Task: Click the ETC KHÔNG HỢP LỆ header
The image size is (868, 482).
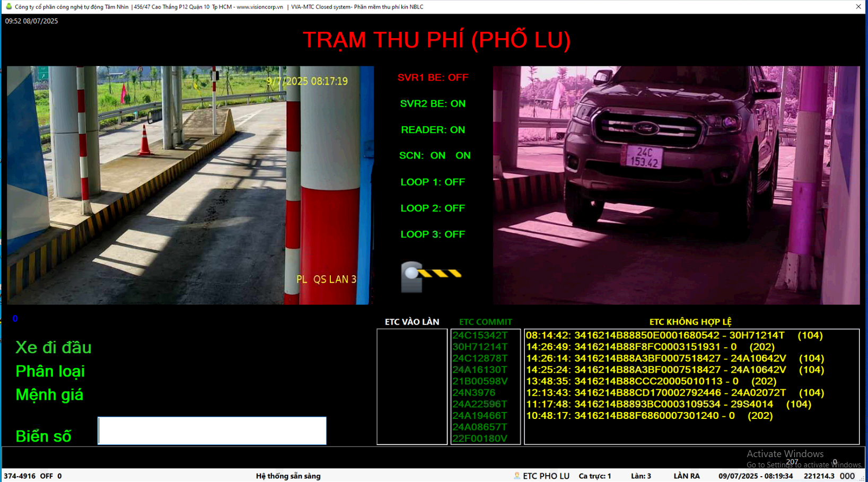Action: pos(690,322)
